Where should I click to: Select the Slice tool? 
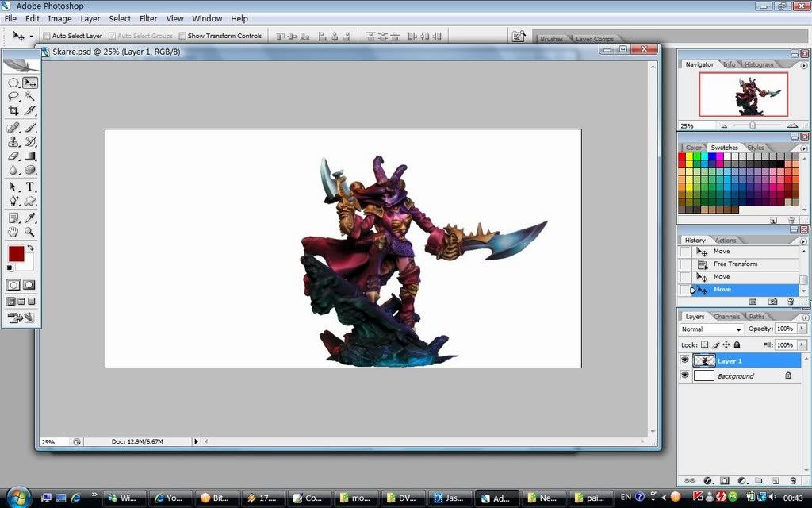pyautogui.click(x=29, y=110)
